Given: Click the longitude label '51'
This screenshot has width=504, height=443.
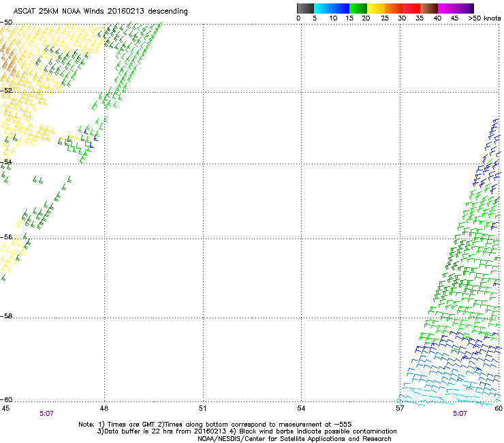Looking at the screenshot, I should [x=202, y=408].
